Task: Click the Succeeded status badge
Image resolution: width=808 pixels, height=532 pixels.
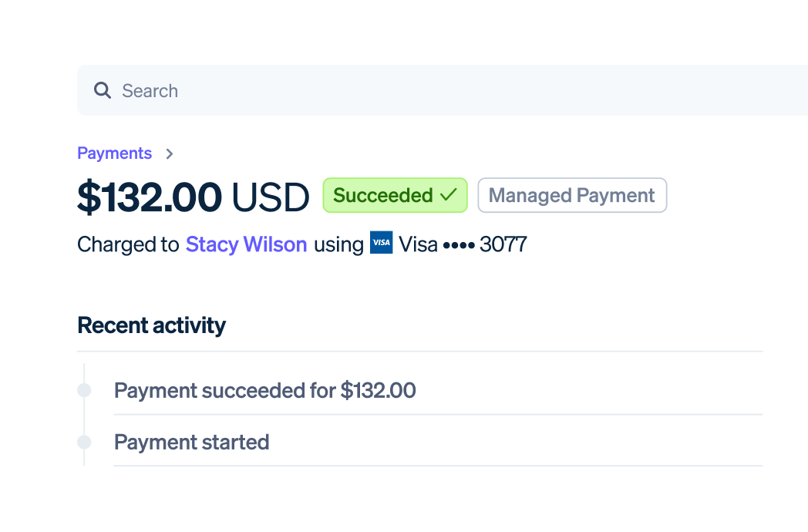Action: point(395,195)
